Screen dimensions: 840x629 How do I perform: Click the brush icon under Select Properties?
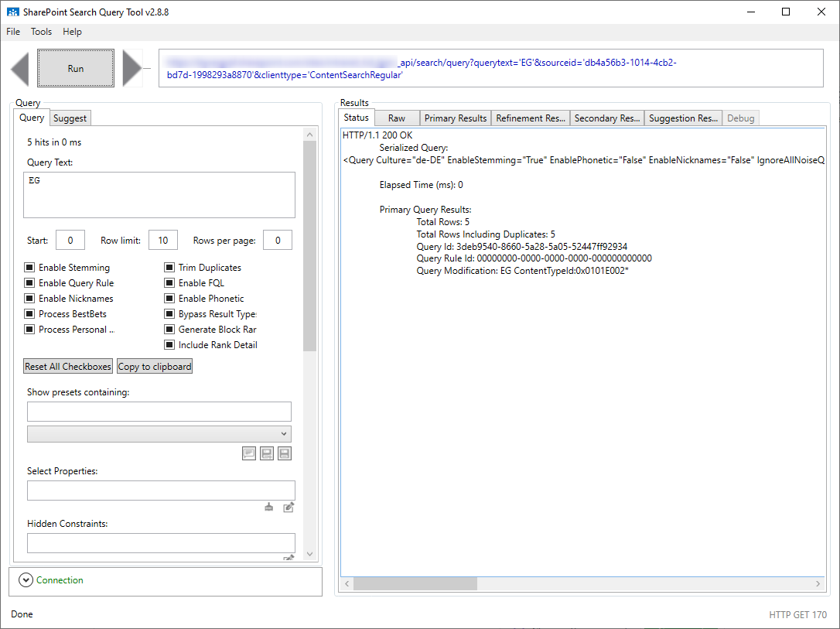[268, 507]
